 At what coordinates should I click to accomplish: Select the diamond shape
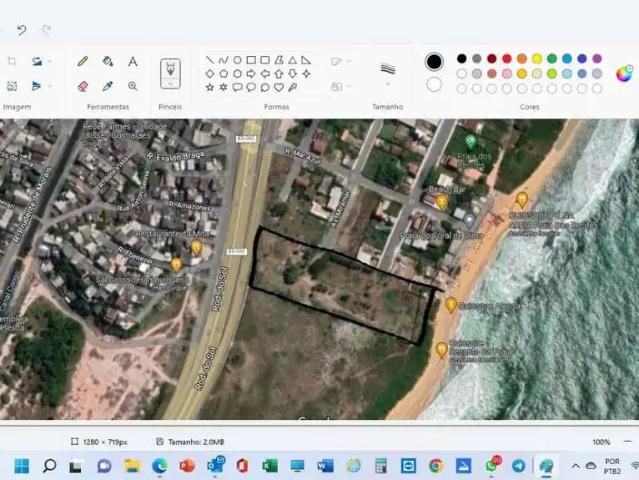(210, 74)
